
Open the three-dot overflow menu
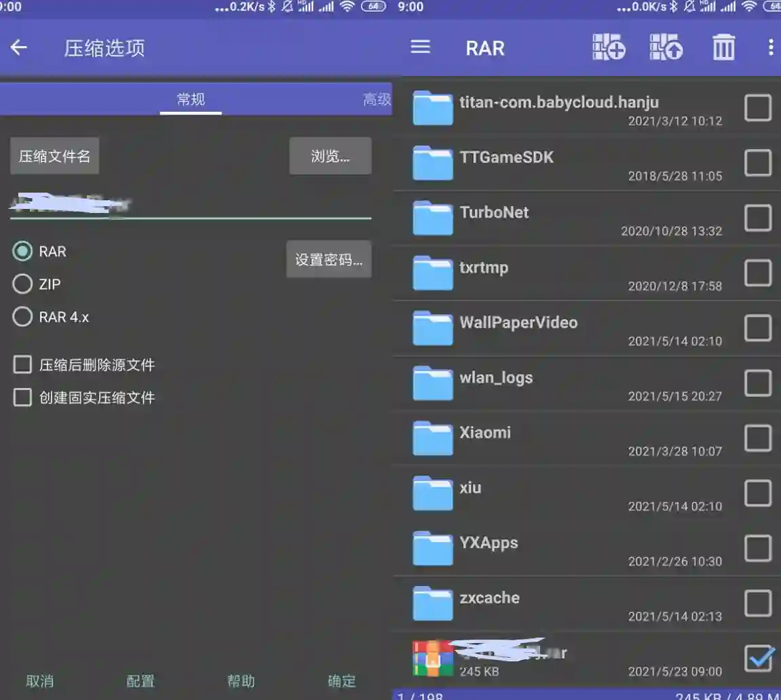point(771,47)
